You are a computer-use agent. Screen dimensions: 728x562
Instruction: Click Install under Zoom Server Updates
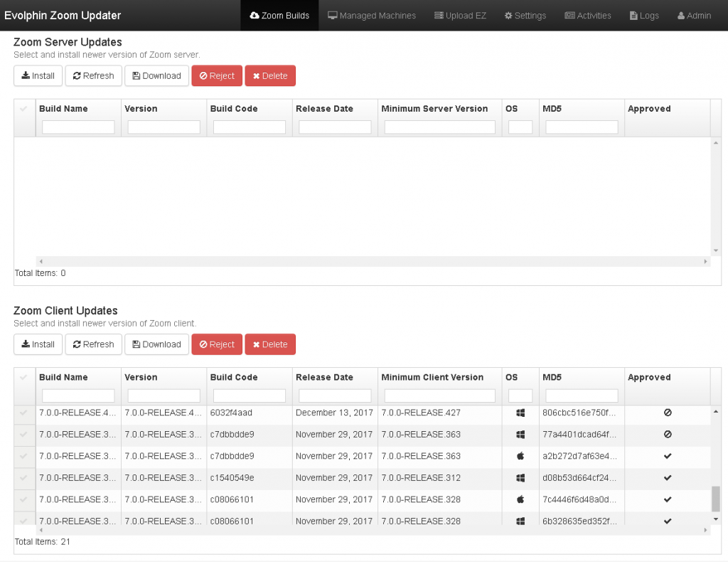coord(38,75)
